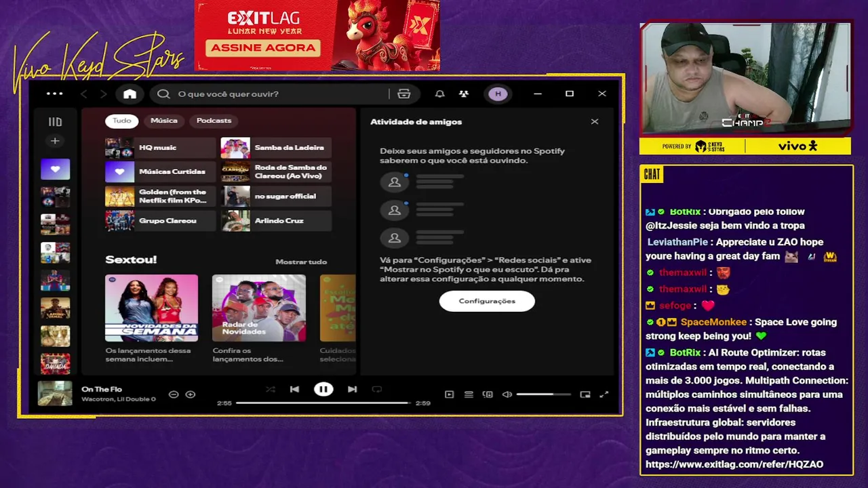Click the now playing album art
Viewport: 868px width, 488px height.
click(54, 394)
